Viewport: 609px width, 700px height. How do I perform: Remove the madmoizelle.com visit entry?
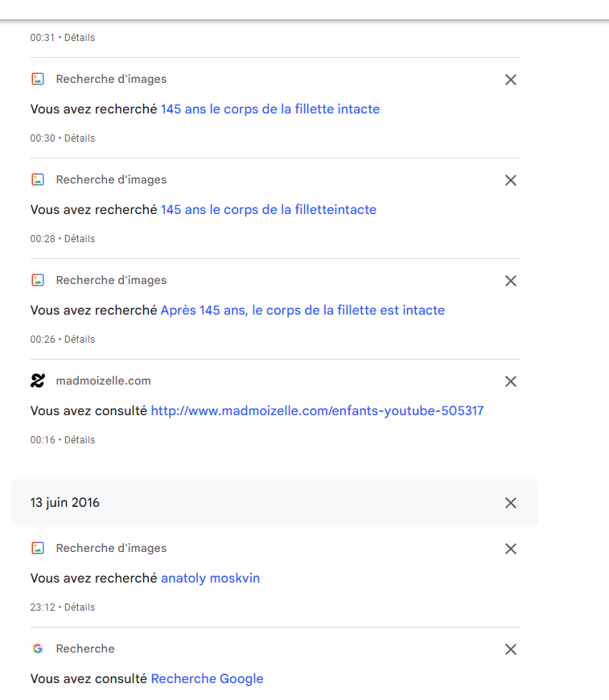pos(510,381)
